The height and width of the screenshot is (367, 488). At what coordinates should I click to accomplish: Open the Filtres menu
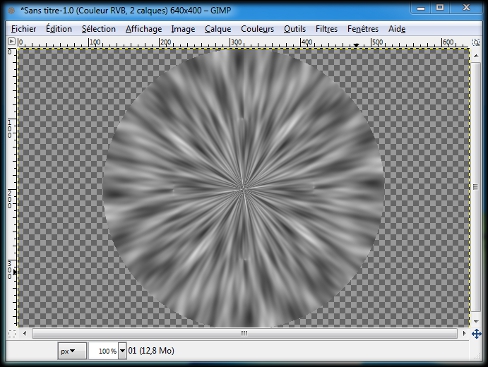coord(326,29)
